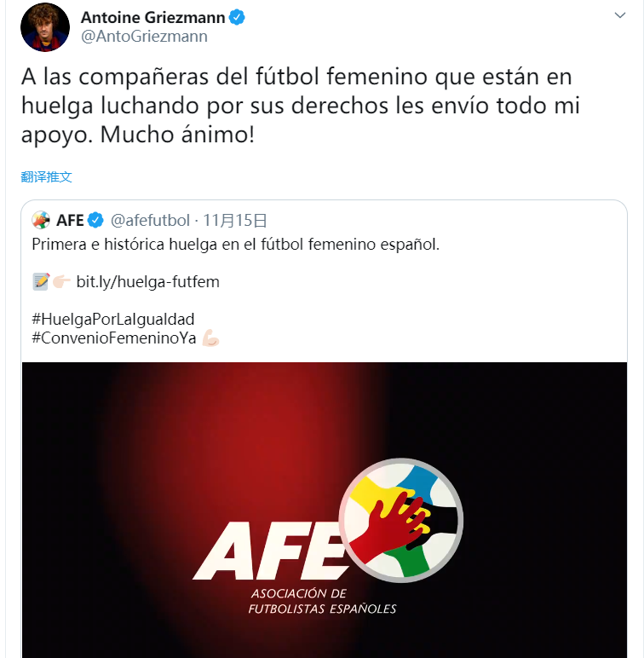This screenshot has height=658, width=644.
Task: Open the AFE logo image thumbnail
Action: (324, 510)
